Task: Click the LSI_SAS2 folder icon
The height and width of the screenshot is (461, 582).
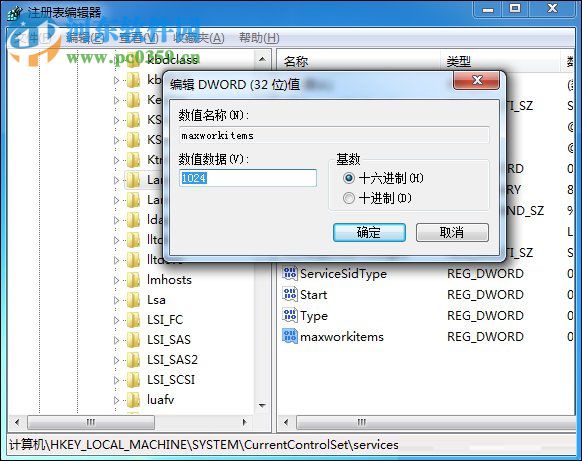Action: 133,360
